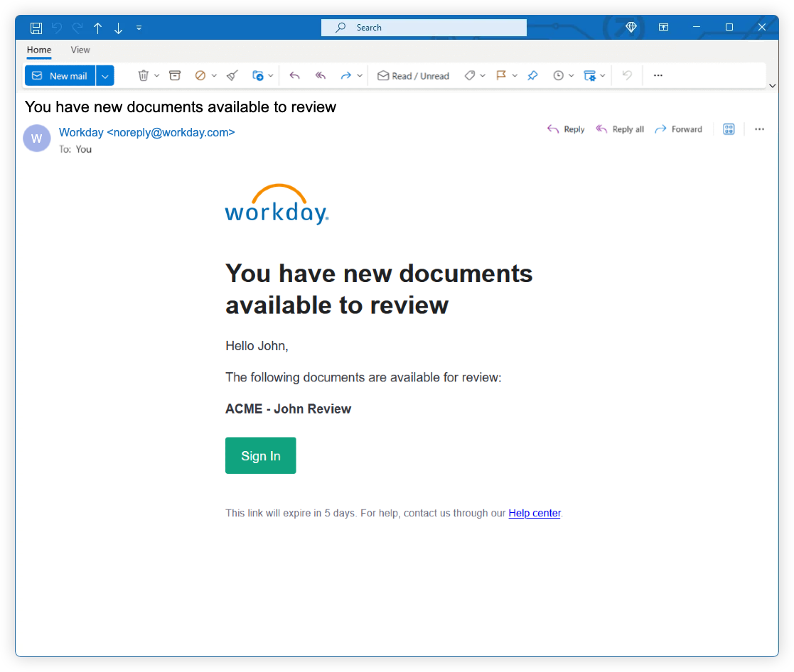The width and height of the screenshot is (794, 672).
Task: Create a New mail message
Action: coord(60,76)
